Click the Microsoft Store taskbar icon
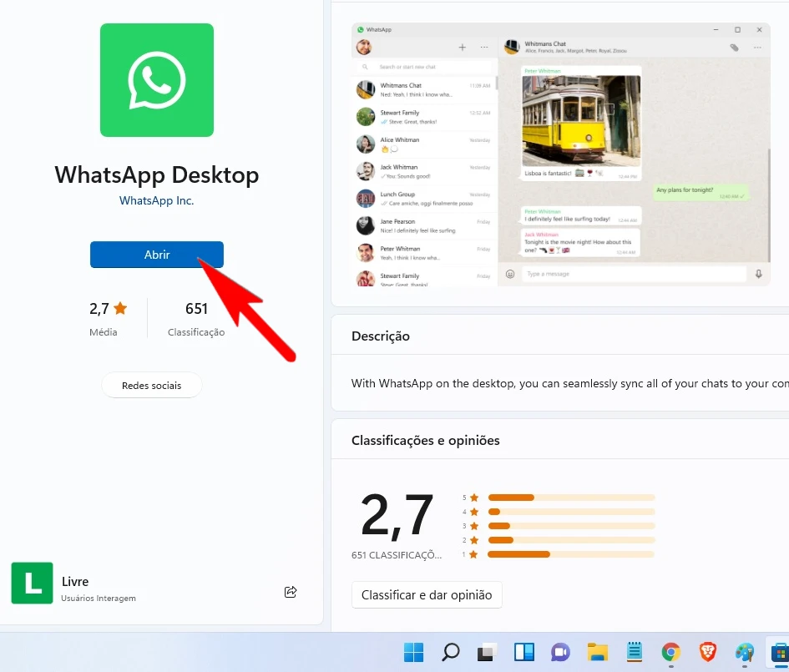The image size is (789, 672). pyautogui.click(x=780, y=653)
